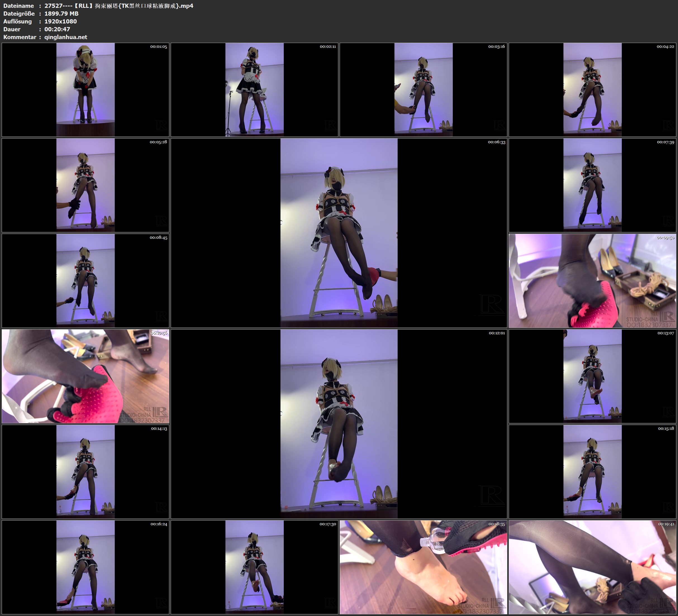
Task: Select the close-up frame at 00:09:50
Action: [x=592, y=280]
